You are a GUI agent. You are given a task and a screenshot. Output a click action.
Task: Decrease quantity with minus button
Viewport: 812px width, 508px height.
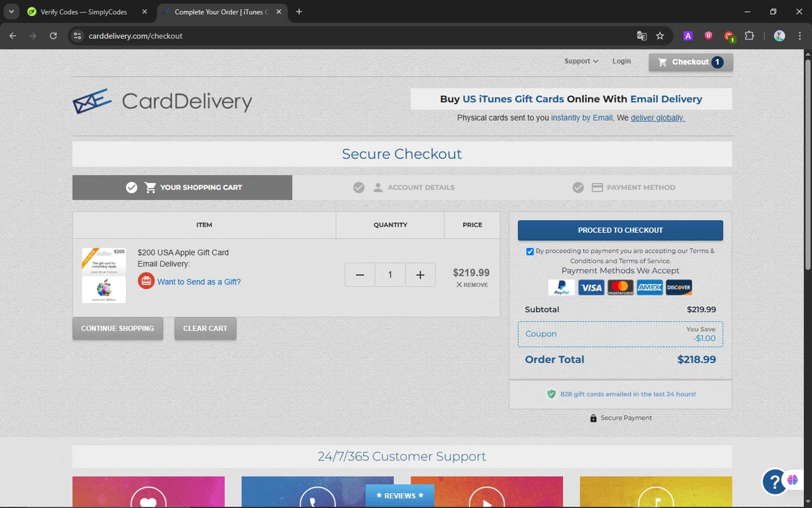[360, 275]
